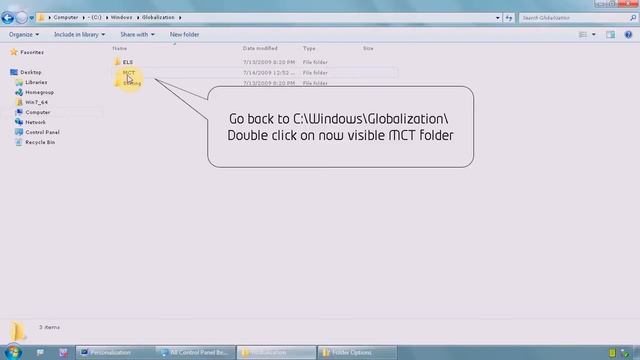
Task: Click the New folder button
Action: (184, 35)
